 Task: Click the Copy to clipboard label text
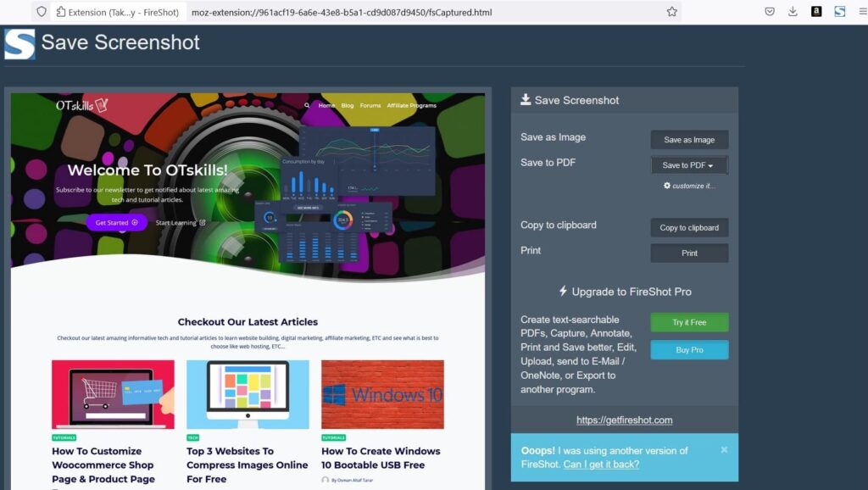[559, 225]
